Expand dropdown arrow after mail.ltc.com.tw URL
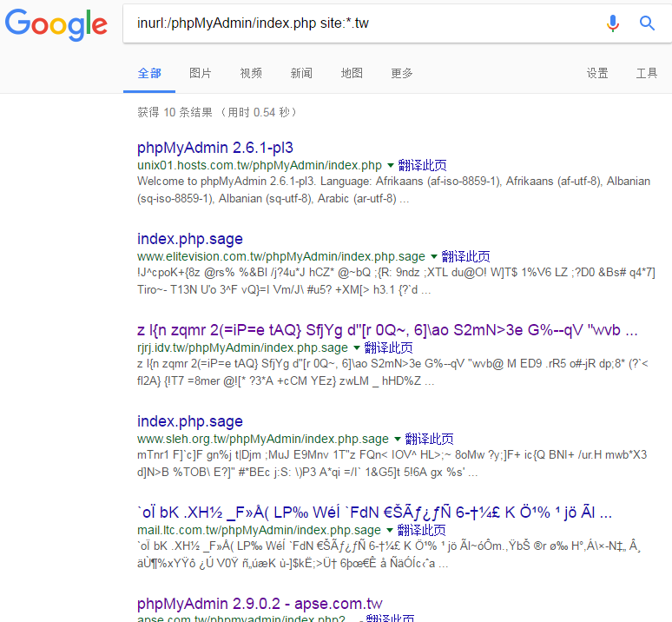 coord(390,531)
